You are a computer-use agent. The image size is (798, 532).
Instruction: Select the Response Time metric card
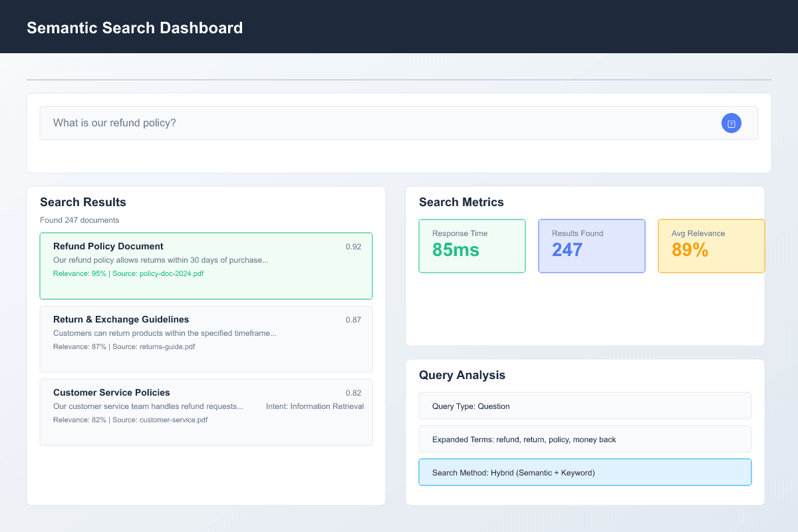coord(472,246)
